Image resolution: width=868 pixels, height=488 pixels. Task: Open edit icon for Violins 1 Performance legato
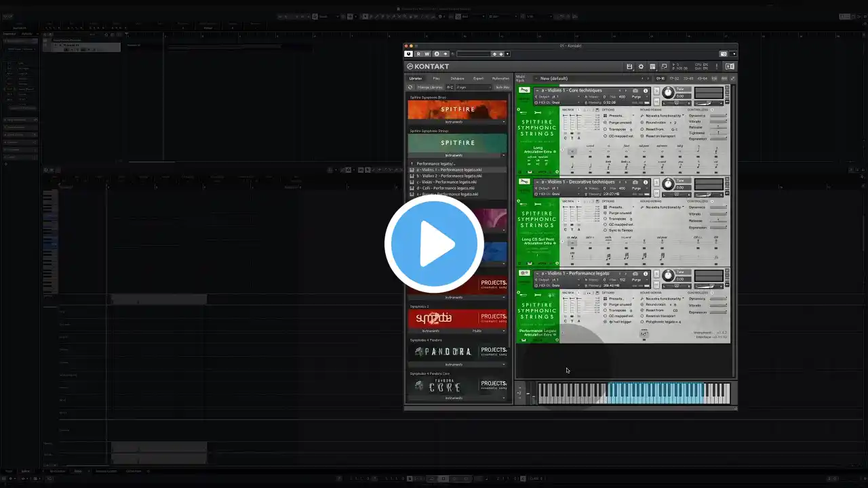tap(524, 273)
